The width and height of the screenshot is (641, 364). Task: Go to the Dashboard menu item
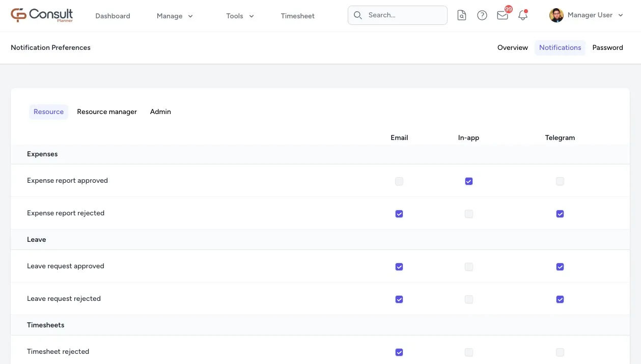pos(113,16)
